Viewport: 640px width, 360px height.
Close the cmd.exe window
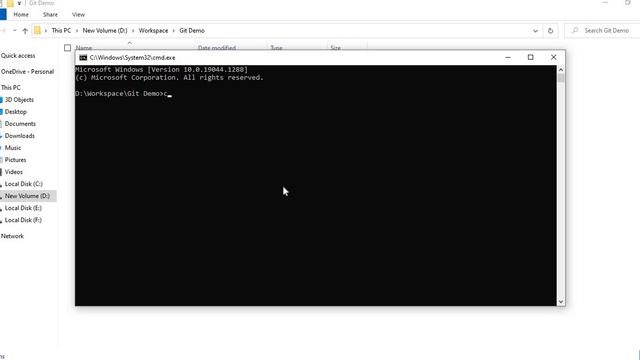(x=553, y=58)
